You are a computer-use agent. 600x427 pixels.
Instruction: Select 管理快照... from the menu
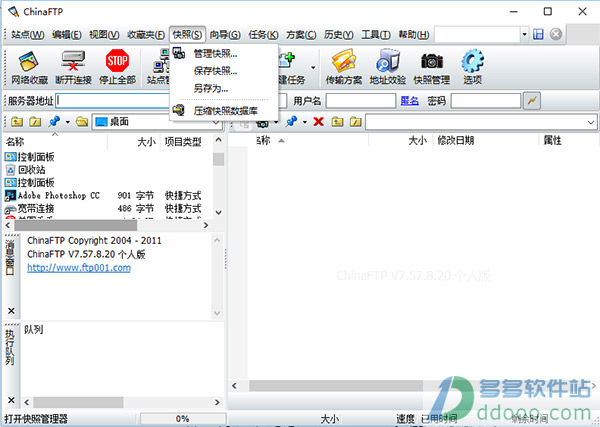click(x=215, y=54)
